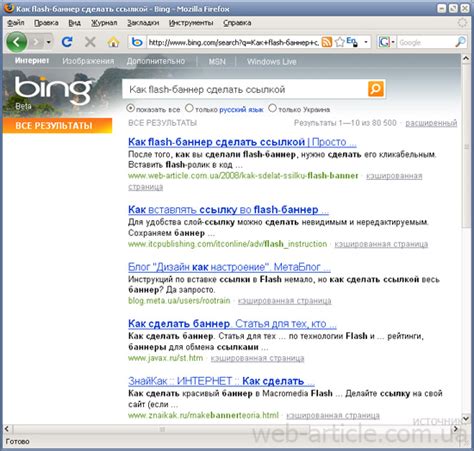Screen dimensions: 474x451
Task: Open the Правка menu
Action: coord(46,23)
